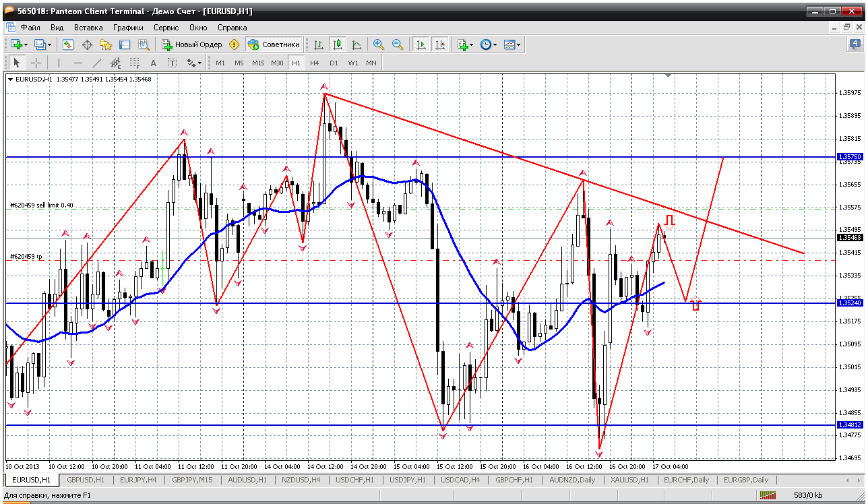
Task: Toggle the Советники expert advisors button
Action: tap(274, 44)
